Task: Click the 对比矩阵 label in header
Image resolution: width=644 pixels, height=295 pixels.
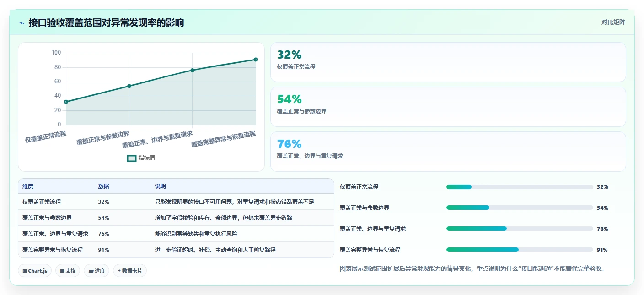Action: pos(613,22)
